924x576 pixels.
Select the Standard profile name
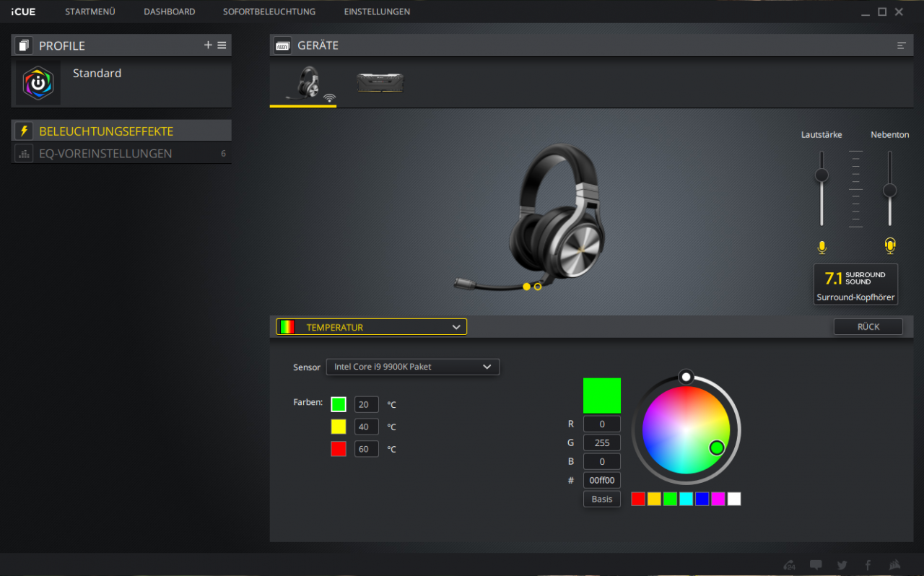pos(97,73)
